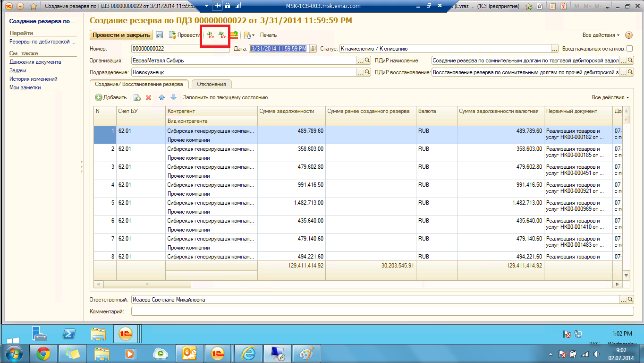
Task: Click the Провести и закрыть button
Action: coord(121,35)
